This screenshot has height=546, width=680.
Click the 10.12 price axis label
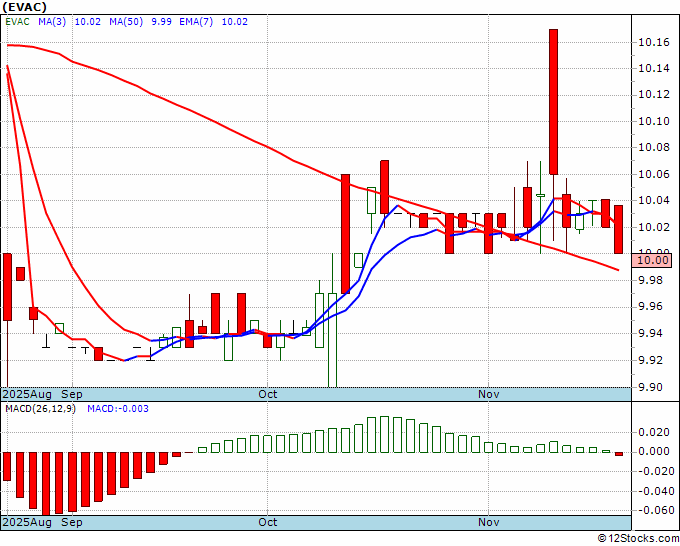654,95
